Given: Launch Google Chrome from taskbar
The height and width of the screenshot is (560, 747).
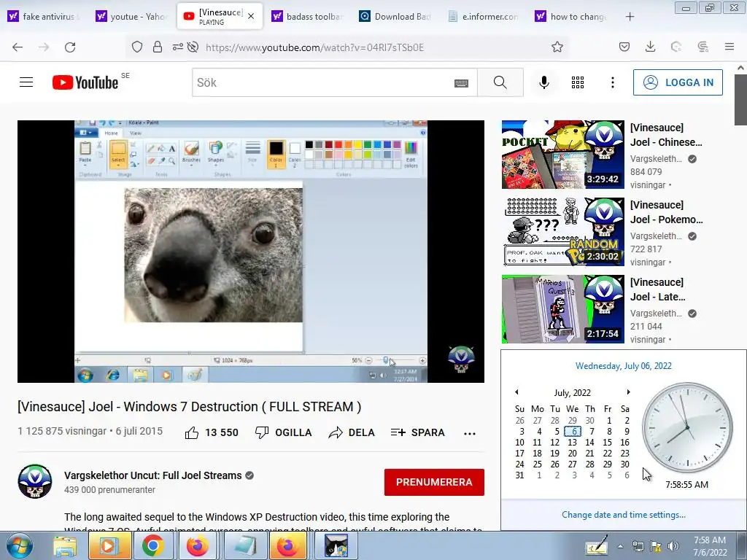Looking at the screenshot, I should (152, 545).
